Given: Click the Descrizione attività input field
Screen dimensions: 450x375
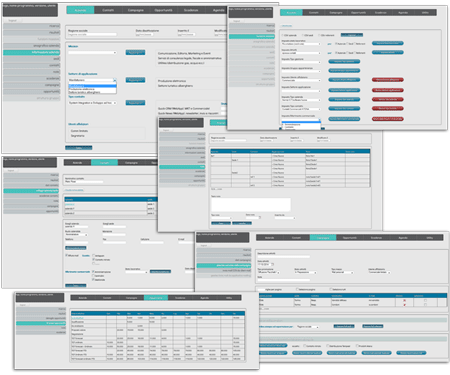Looking at the screenshot, I should point(284,257).
